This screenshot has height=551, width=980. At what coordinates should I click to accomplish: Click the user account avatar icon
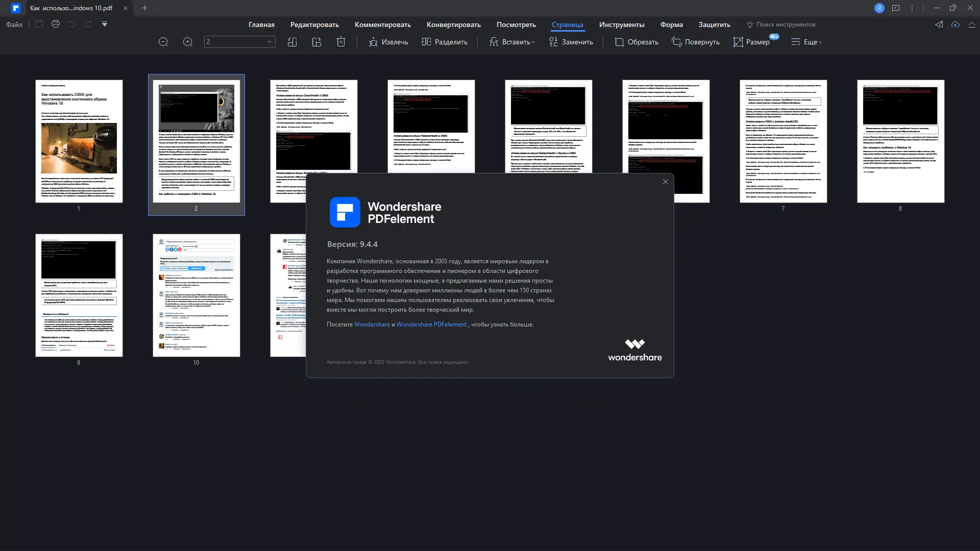(879, 8)
